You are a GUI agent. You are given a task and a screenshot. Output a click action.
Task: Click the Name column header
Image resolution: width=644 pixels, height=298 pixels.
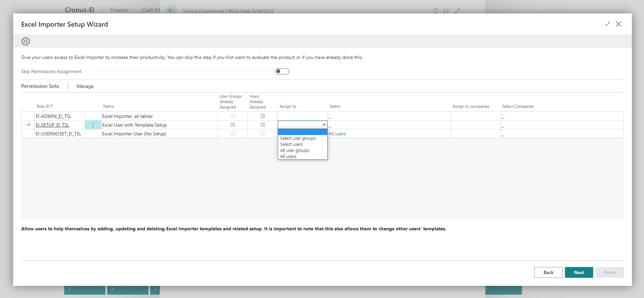tap(109, 106)
